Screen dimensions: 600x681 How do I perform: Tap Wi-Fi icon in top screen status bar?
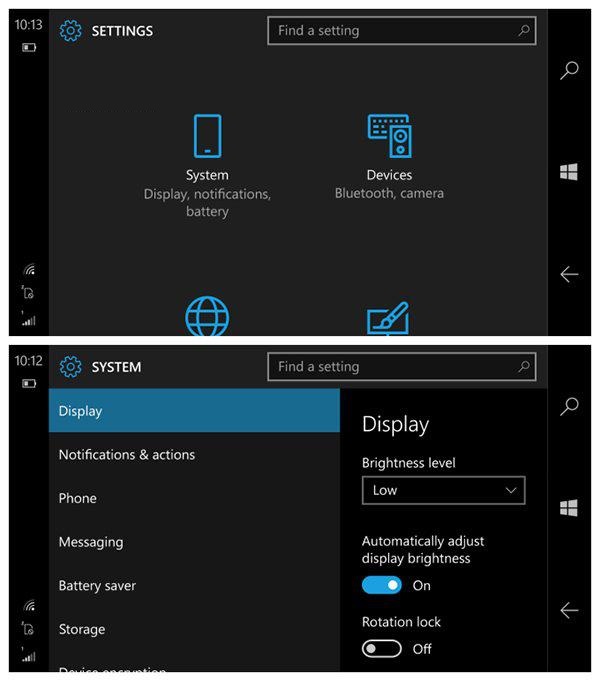30,270
